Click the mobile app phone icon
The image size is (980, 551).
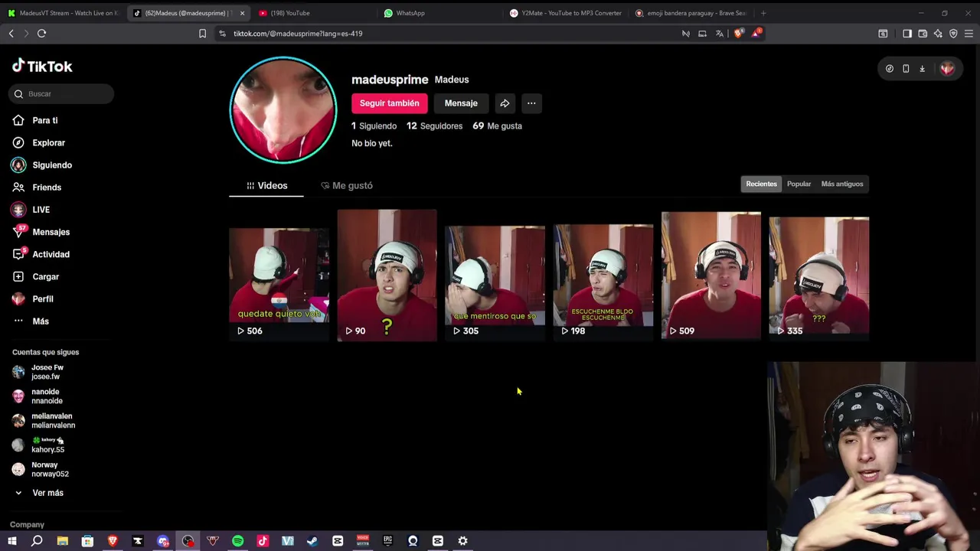(x=906, y=68)
